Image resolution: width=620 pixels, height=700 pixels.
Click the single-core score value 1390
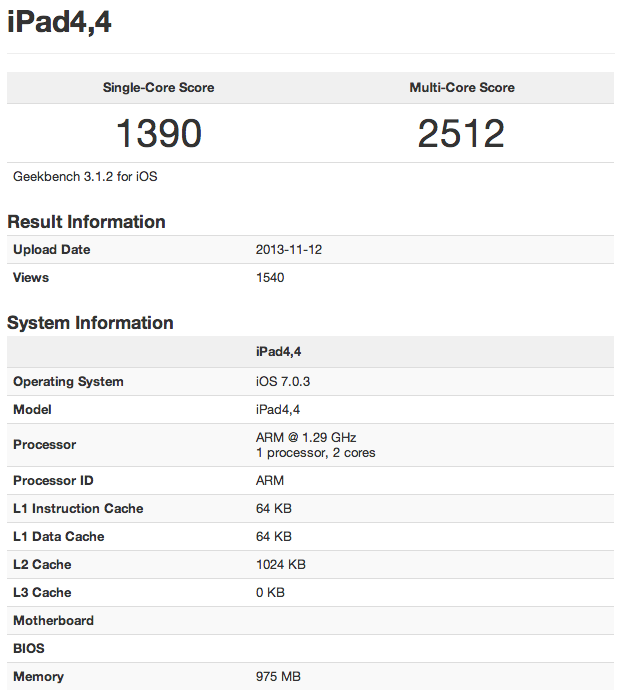[159, 133]
